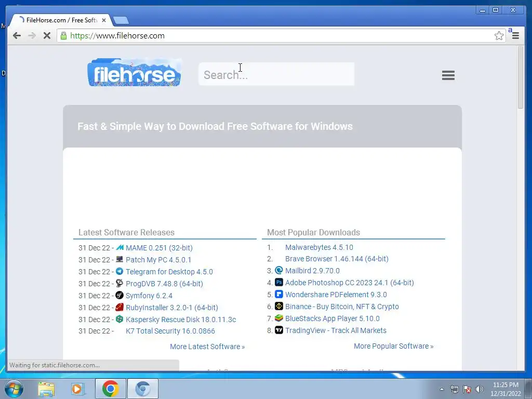The width and height of the screenshot is (532, 399).
Task: Open a new browser tab
Action: point(121,20)
